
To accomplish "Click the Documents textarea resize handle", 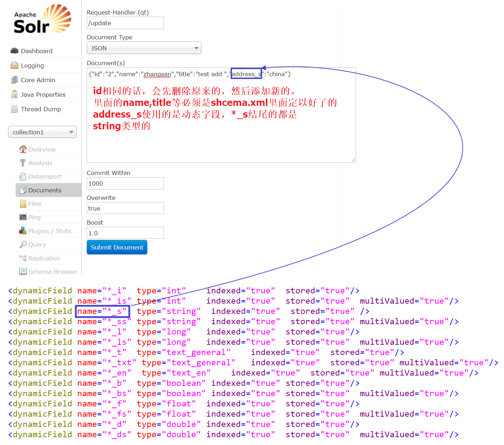I will [353, 160].
